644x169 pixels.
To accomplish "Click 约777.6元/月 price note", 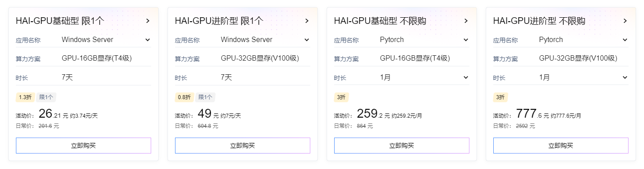I will tap(566, 116).
